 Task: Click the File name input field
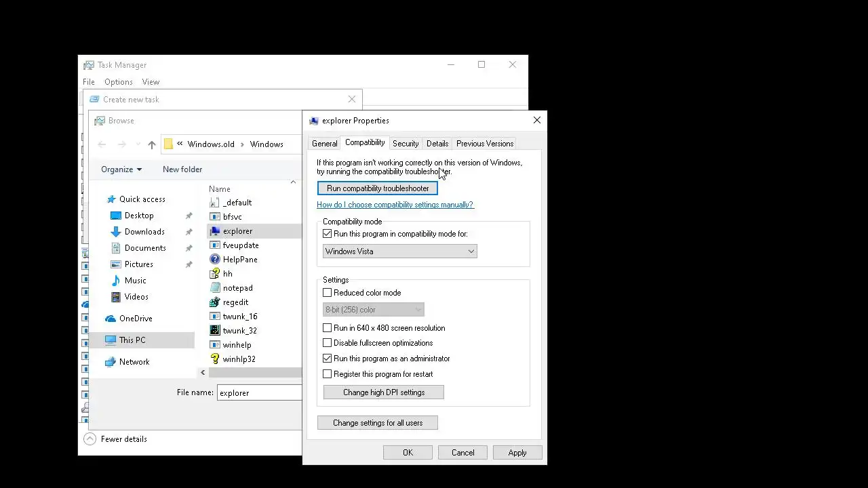coord(260,393)
